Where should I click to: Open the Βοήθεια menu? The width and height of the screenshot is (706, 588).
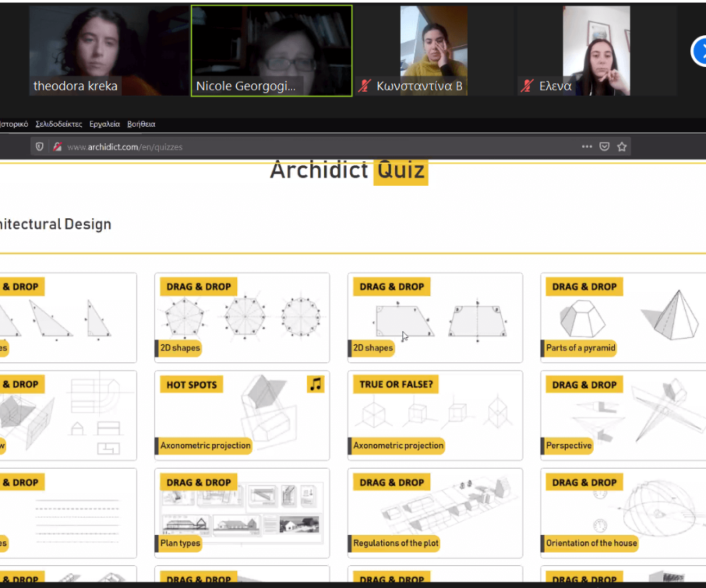(141, 124)
